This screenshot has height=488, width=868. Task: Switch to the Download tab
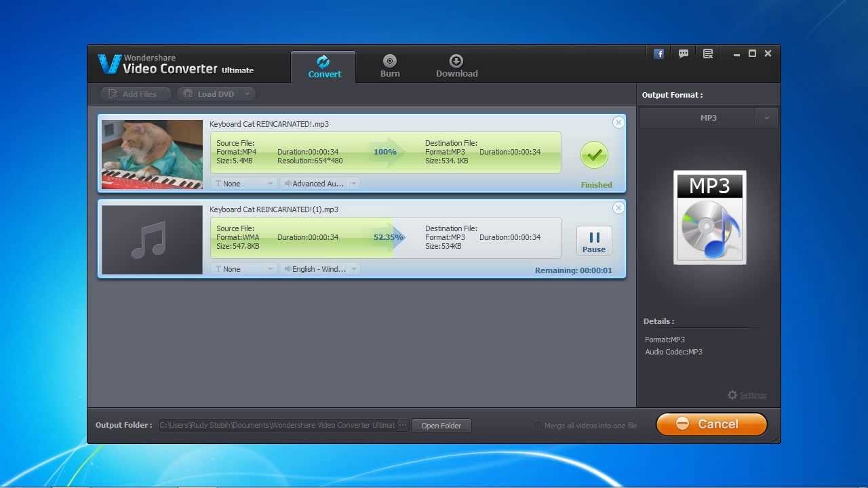click(456, 66)
